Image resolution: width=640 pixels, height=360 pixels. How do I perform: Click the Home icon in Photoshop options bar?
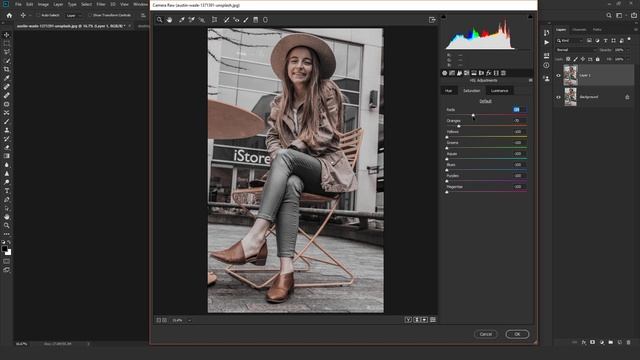(x=9, y=15)
